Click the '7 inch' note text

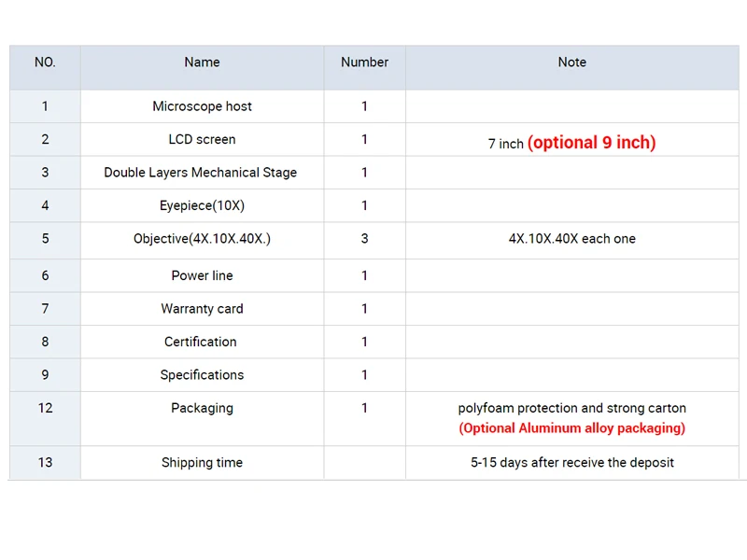coord(505,144)
